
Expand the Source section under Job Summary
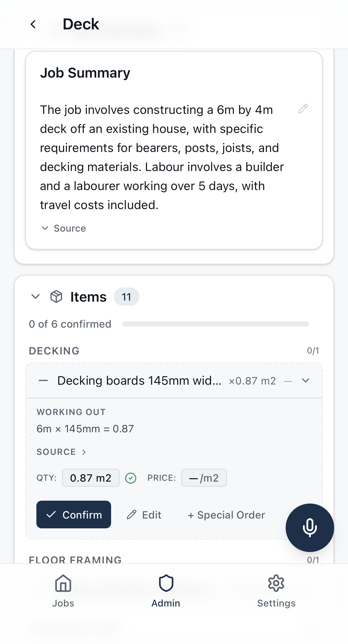pyautogui.click(x=64, y=228)
